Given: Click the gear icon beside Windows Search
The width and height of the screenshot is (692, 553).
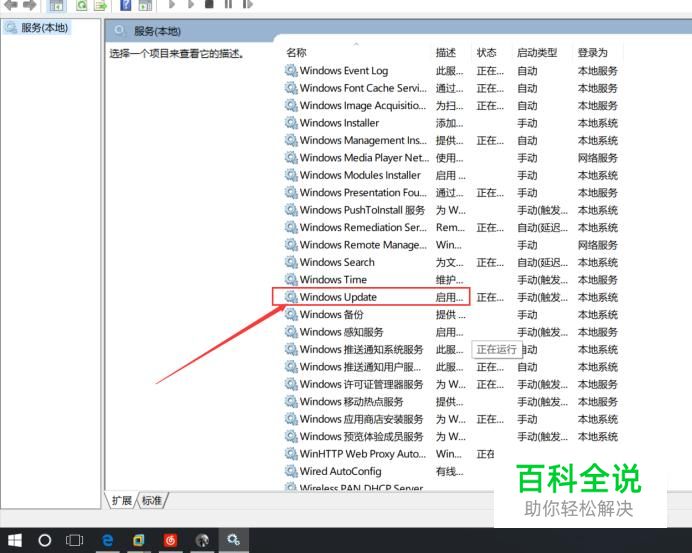Looking at the screenshot, I should click(291, 262).
